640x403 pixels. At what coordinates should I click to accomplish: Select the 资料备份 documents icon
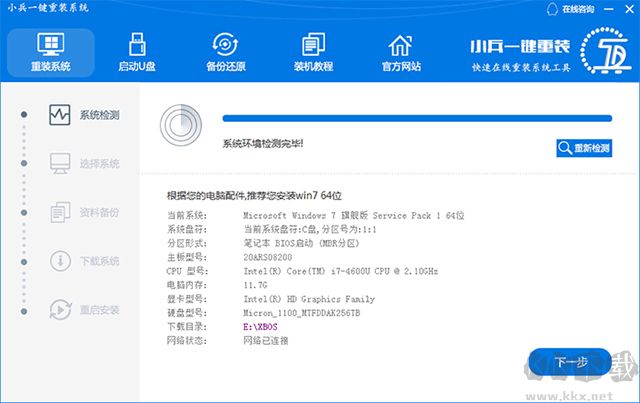pos(60,212)
